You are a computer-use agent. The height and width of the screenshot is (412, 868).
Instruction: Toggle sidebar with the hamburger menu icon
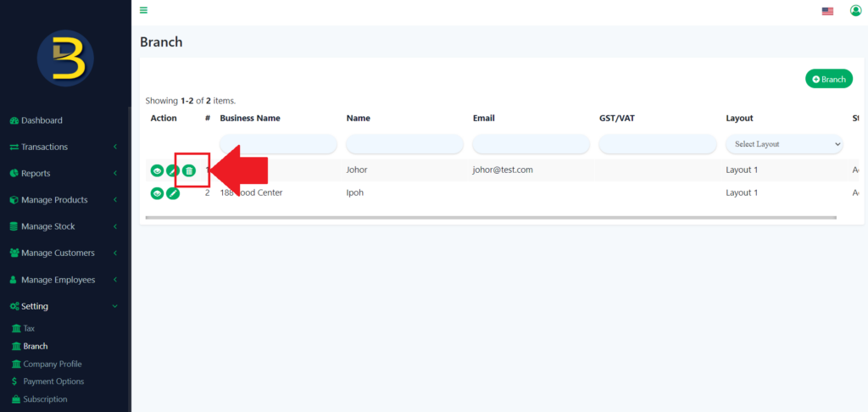pyautogui.click(x=143, y=10)
